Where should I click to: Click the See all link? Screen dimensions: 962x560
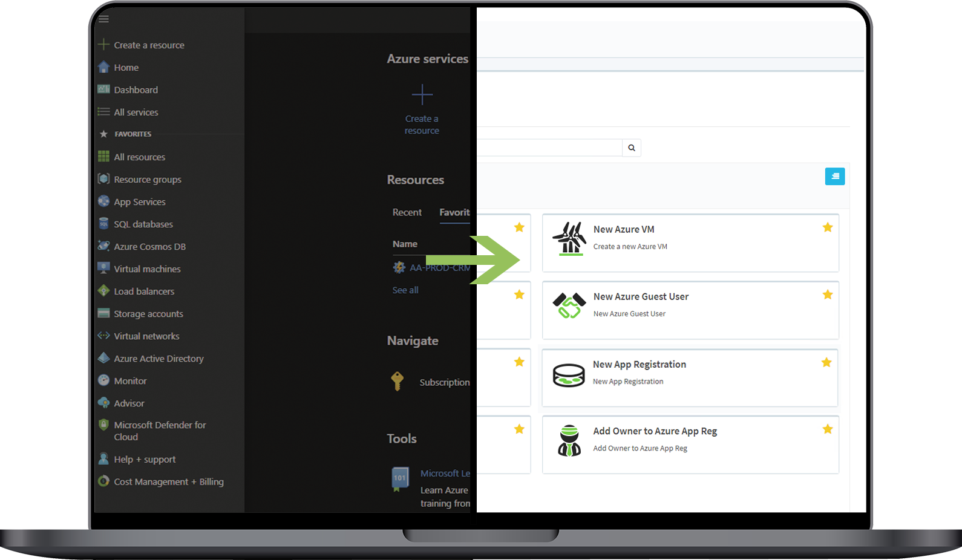tap(405, 290)
